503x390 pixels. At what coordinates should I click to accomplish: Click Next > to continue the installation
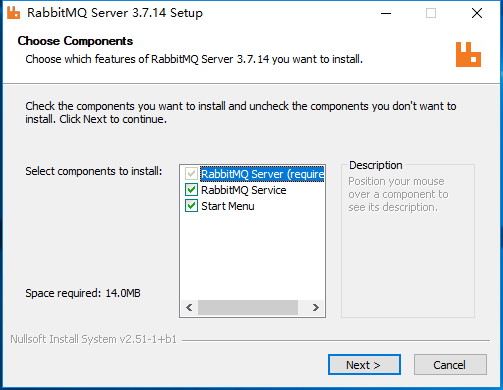click(364, 365)
